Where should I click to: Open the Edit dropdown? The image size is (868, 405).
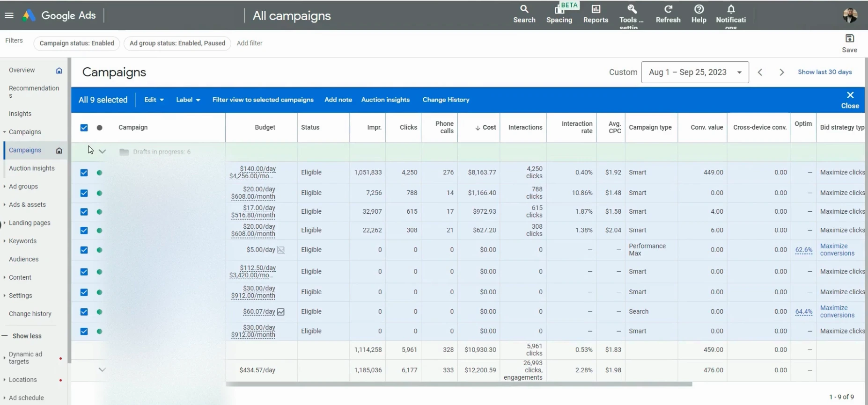tap(154, 100)
